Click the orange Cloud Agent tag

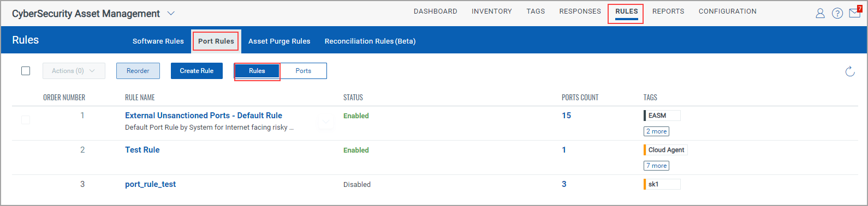tap(665, 150)
